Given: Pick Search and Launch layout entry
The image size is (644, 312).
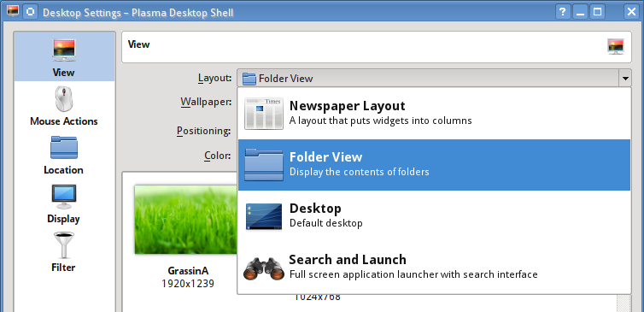Looking at the screenshot, I should [434, 268].
